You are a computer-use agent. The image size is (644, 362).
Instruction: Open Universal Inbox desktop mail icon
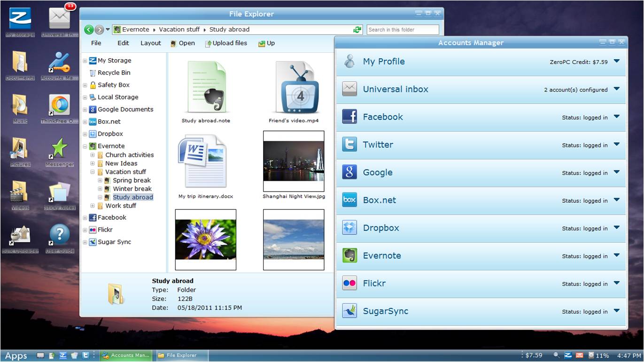click(x=60, y=19)
